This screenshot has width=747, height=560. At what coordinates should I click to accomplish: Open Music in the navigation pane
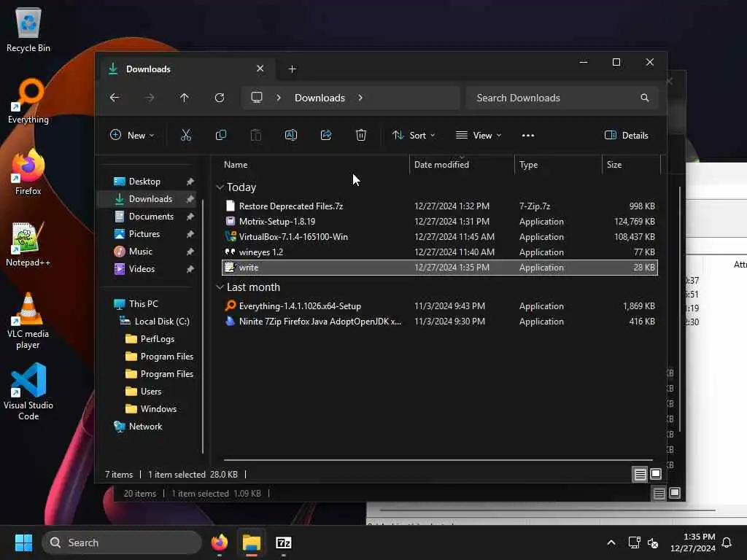pos(141,252)
